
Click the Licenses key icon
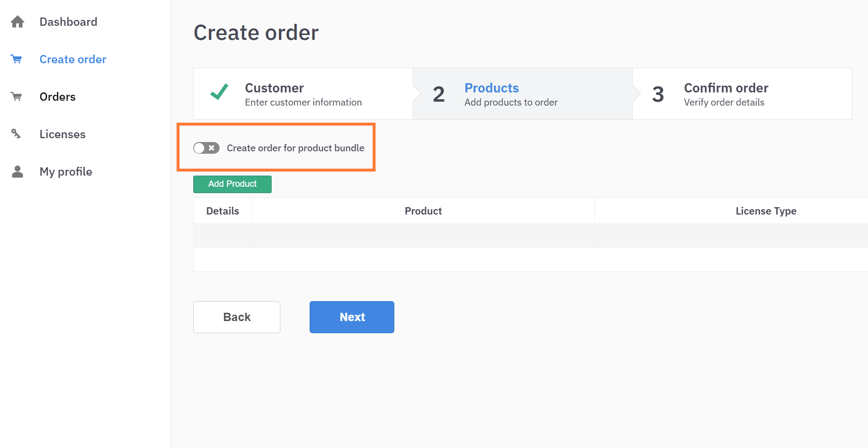pyautogui.click(x=16, y=134)
